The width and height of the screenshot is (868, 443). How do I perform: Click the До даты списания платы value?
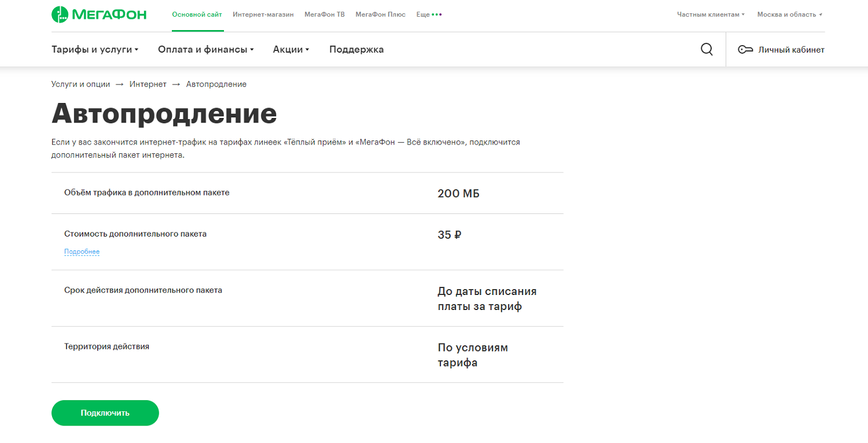tap(487, 299)
